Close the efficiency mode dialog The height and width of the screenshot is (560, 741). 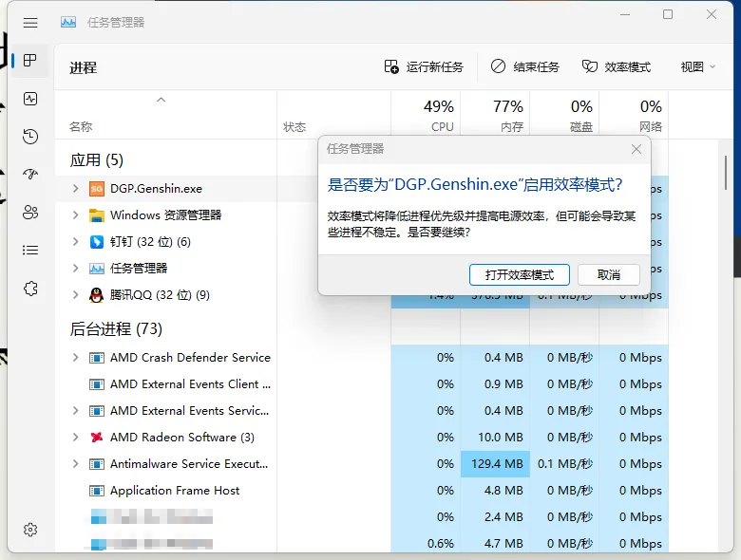pyautogui.click(x=636, y=149)
